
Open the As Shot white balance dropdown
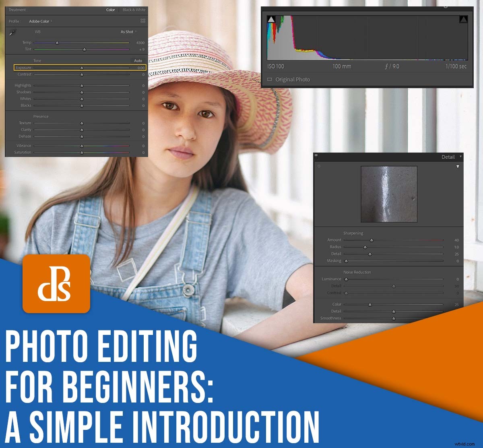click(128, 33)
